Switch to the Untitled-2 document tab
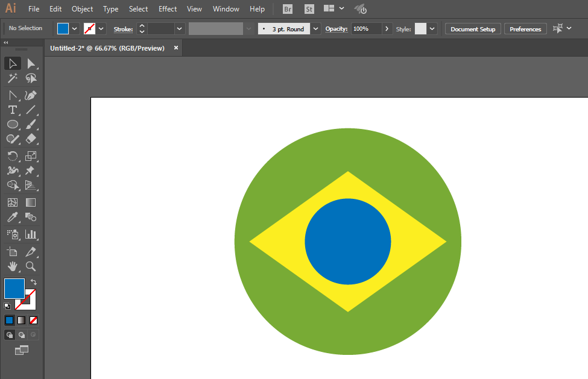This screenshot has width=588, height=379. coord(107,48)
